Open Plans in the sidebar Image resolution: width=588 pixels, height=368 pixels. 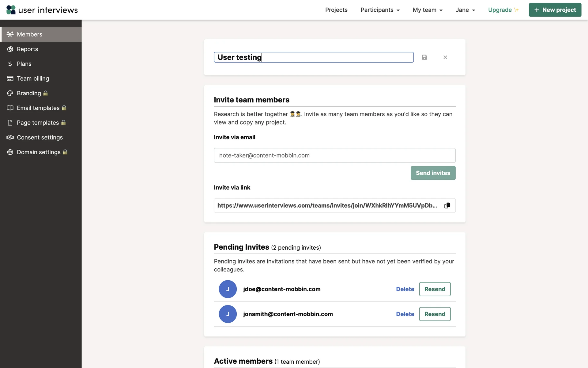[x=24, y=64]
